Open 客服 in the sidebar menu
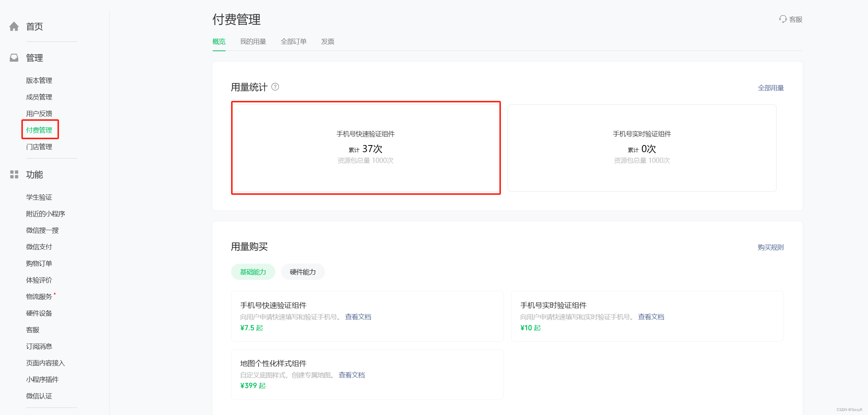 point(33,330)
